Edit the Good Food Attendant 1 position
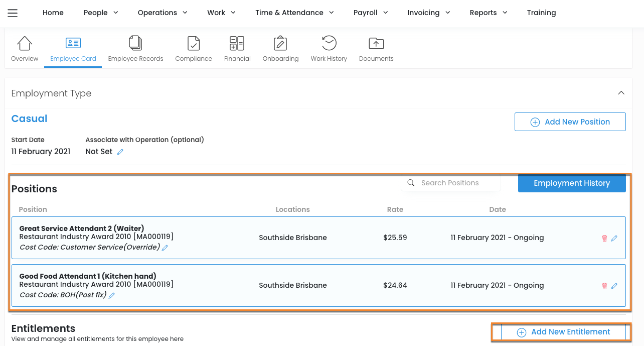 614,286
